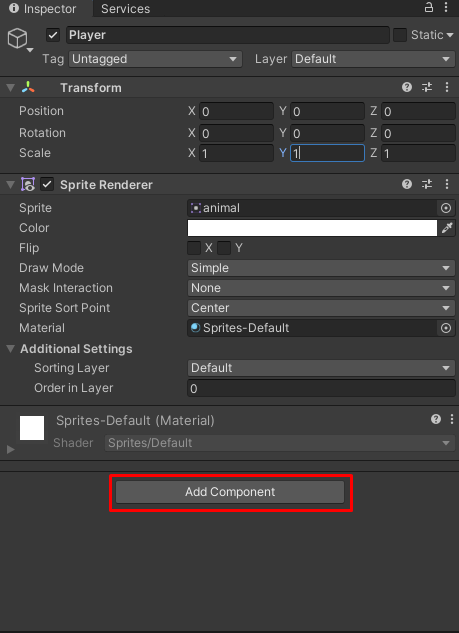Open Sprite Renderer three-dot menu

click(x=446, y=184)
